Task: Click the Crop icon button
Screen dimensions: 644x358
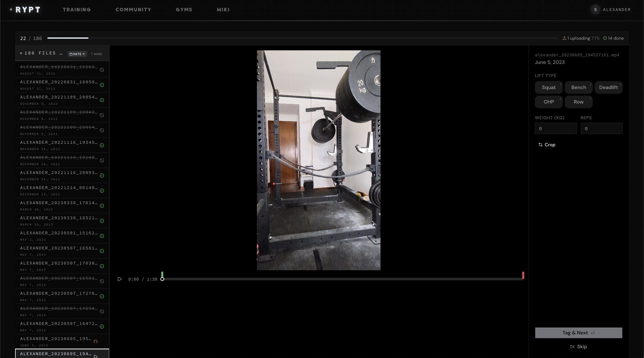Action: point(541,145)
